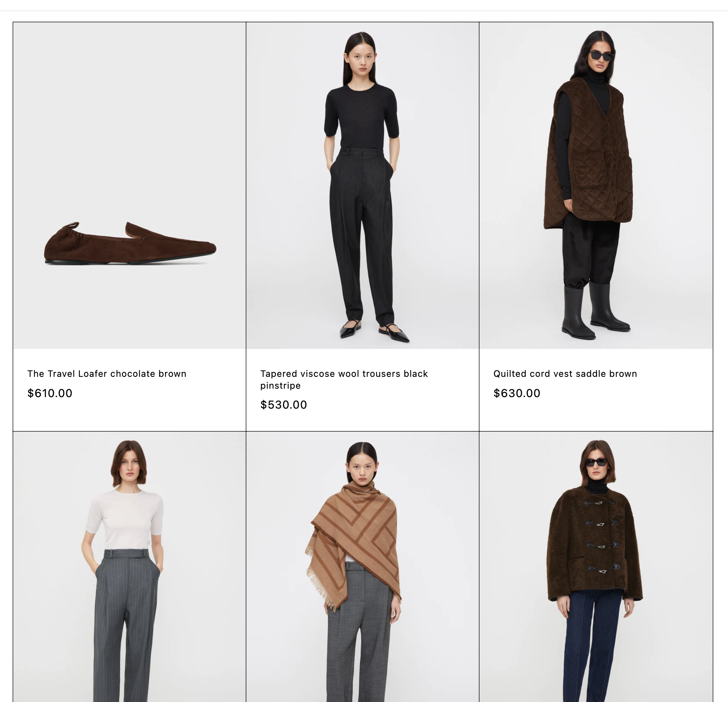This screenshot has width=728, height=702.
Task: Open the quilted cord vest model photo
Action: [x=596, y=185]
